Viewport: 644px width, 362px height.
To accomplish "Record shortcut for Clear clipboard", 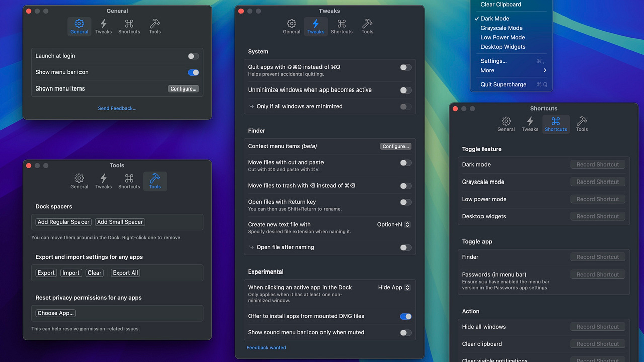I will [598, 344].
